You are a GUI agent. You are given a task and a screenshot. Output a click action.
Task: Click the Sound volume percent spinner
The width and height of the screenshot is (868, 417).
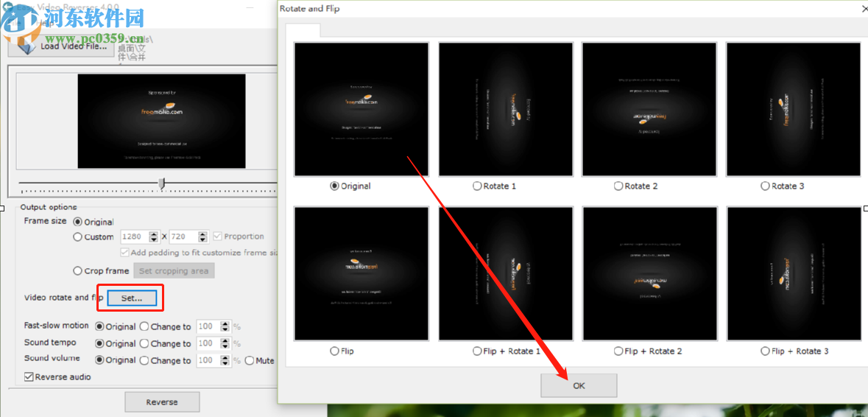pyautogui.click(x=225, y=360)
